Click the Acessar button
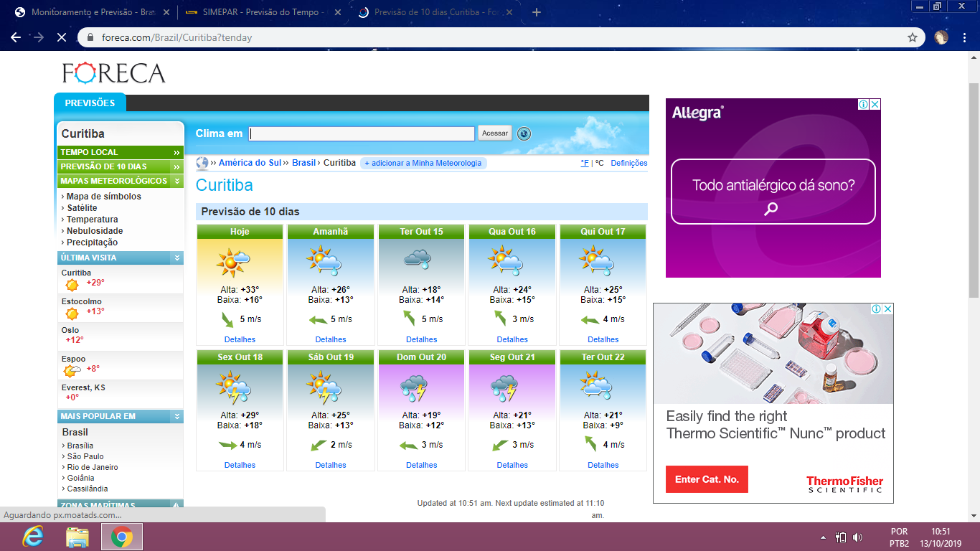Viewport: 980px width, 551px height. 495,133
